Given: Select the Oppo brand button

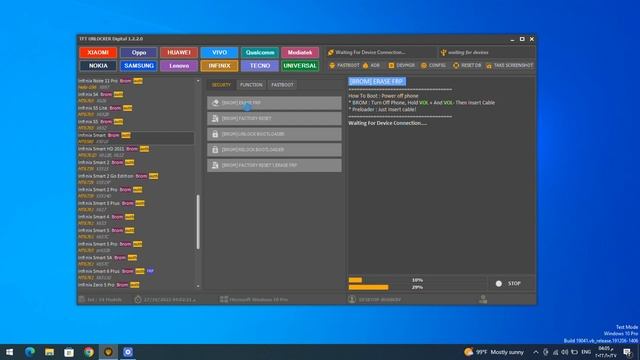Looking at the screenshot, I should pyautogui.click(x=139, y=53).
